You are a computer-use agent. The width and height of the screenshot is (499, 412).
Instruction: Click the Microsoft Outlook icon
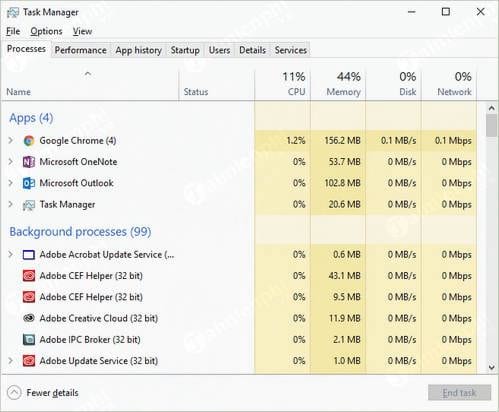click(x=29, y=183)
